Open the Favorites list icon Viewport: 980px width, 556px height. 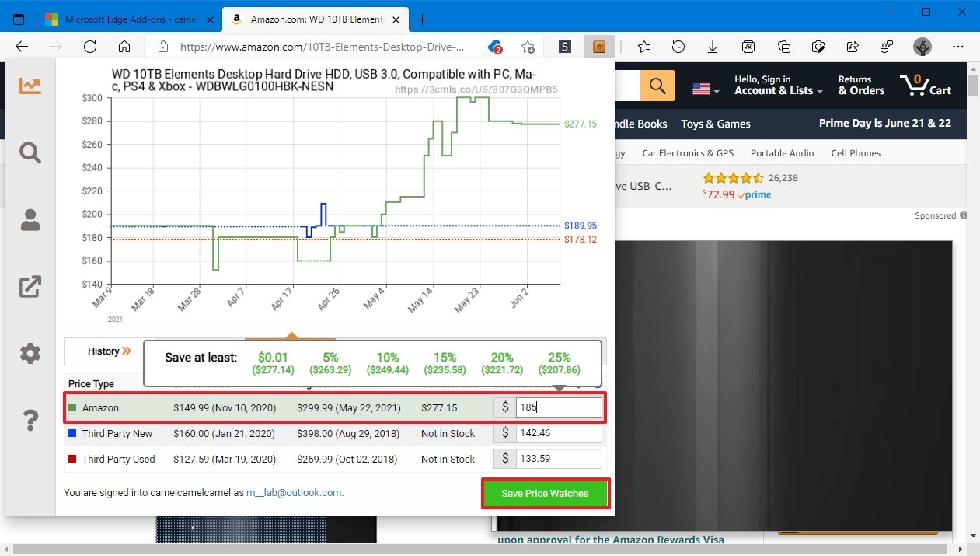tap(644, 47)
